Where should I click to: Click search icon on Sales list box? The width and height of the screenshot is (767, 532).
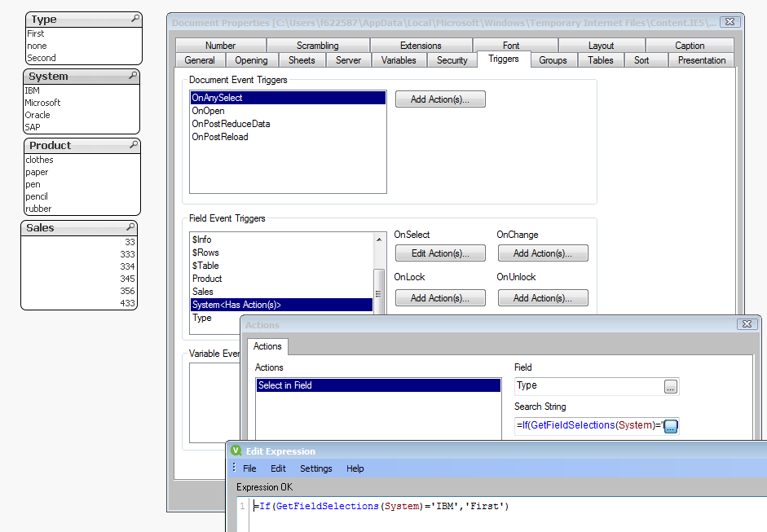(130, 227)
